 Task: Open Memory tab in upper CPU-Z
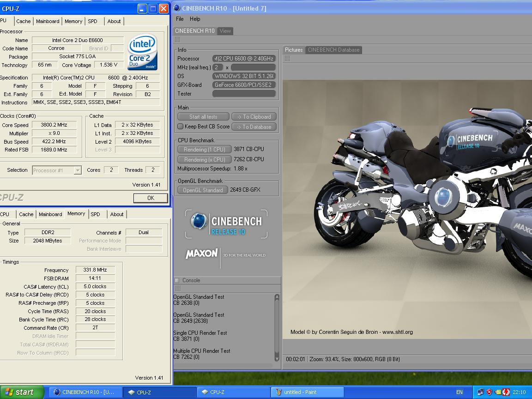coord(73,21)
